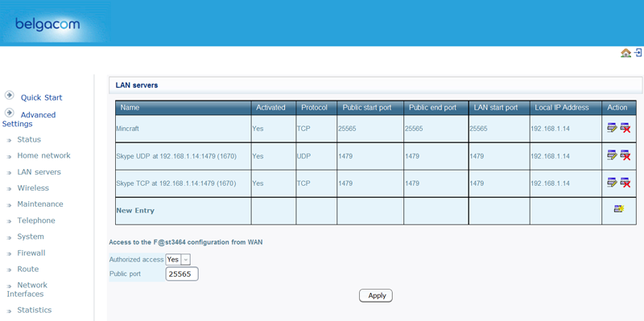Select the Skype UDP name cell
This screenshot has width=644, height=321.
tap(184, 156)
